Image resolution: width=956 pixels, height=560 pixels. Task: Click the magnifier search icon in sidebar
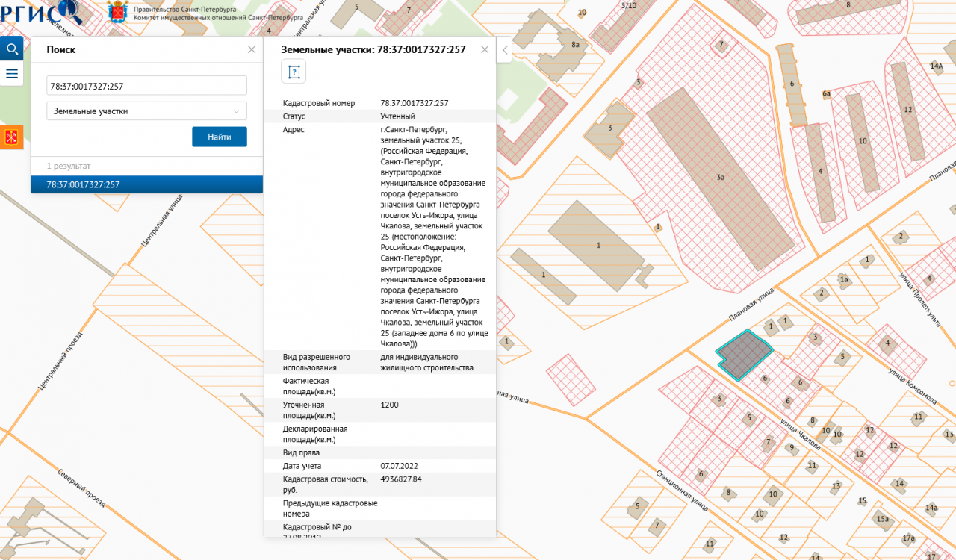12,49
